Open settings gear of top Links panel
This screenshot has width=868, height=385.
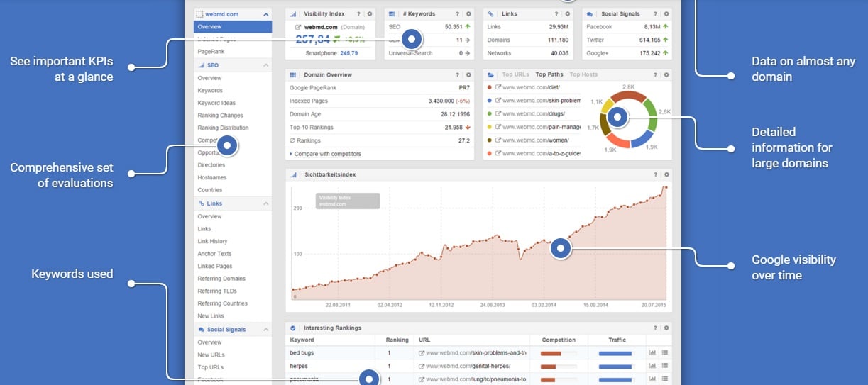point(568,13)
